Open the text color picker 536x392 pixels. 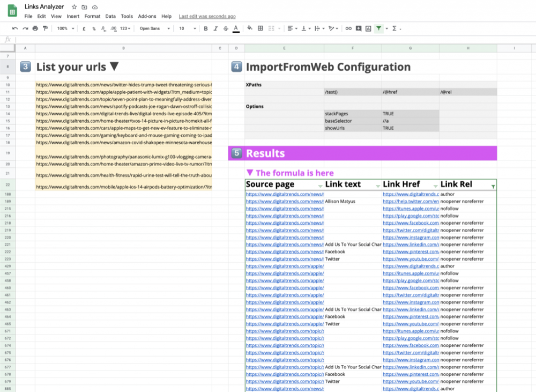[x=236, y=29]
